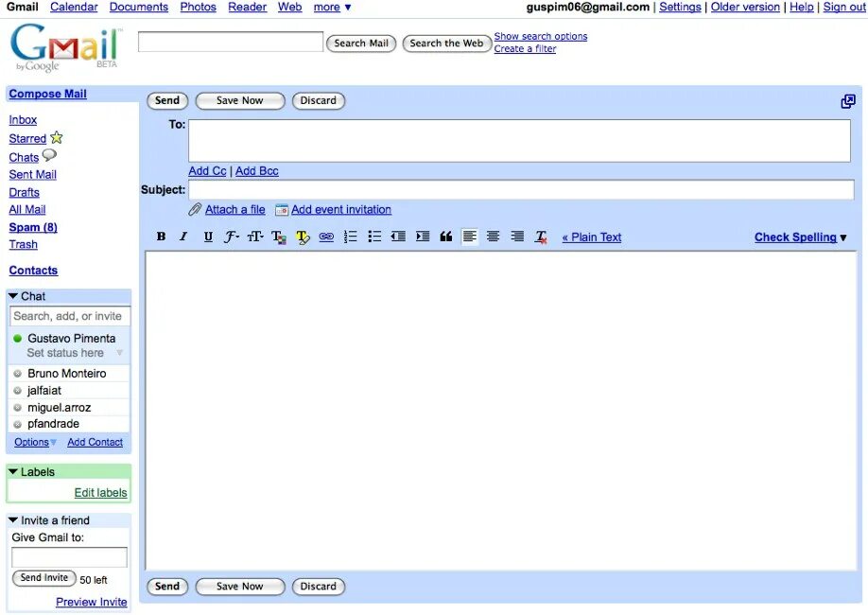Click the calendar event invitation icon
This screenshot has width=868, height=615.
click(x=282, y=210)
